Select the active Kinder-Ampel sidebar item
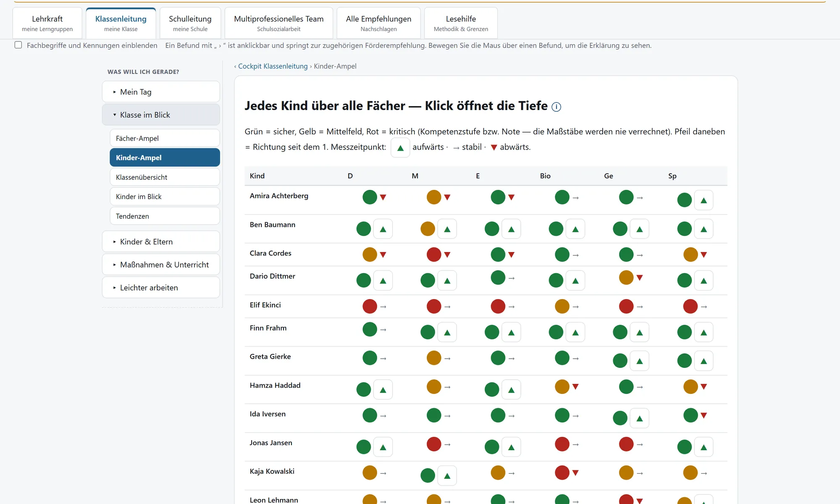The height and width of the screenshot is (504, 840). tap(165, 157)
